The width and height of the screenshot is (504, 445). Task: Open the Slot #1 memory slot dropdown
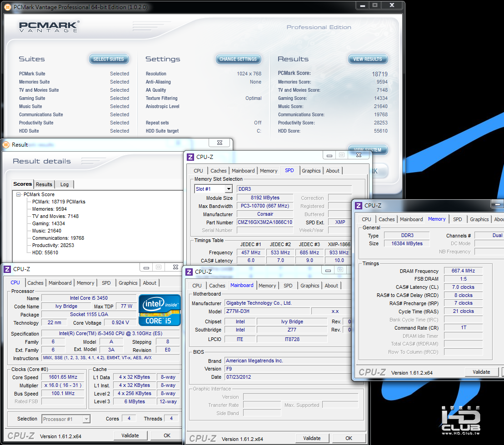click(x=229, y=189)
